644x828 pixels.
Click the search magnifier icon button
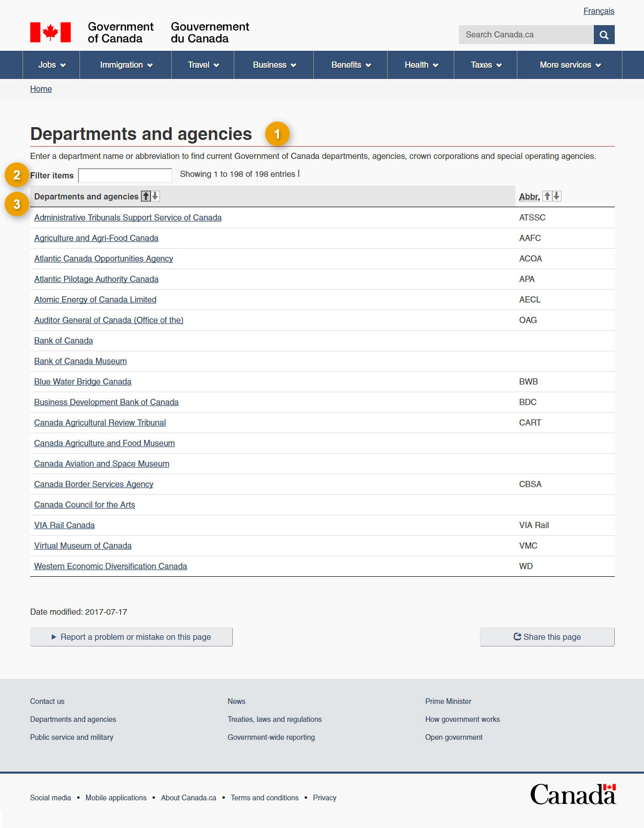point(603,35)
